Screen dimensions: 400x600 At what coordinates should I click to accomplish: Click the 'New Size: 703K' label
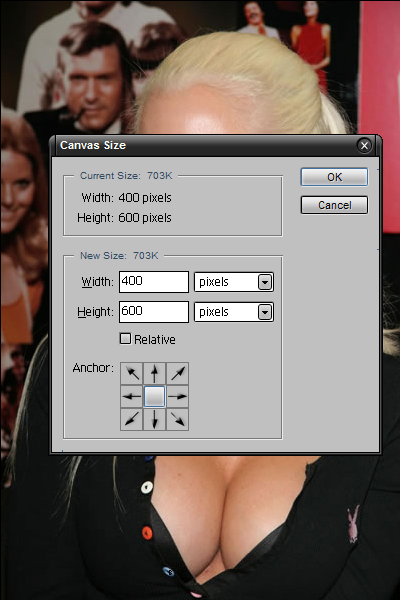119,256
